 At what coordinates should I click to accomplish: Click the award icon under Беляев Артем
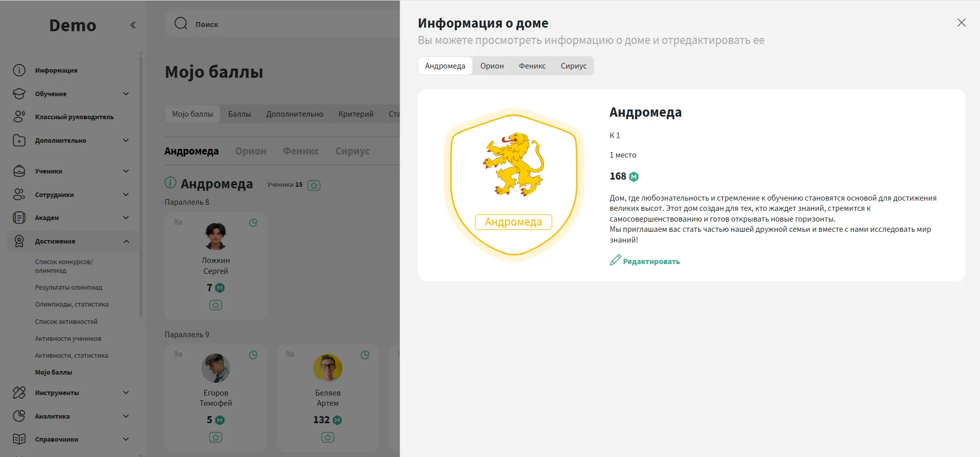(328, 438)
